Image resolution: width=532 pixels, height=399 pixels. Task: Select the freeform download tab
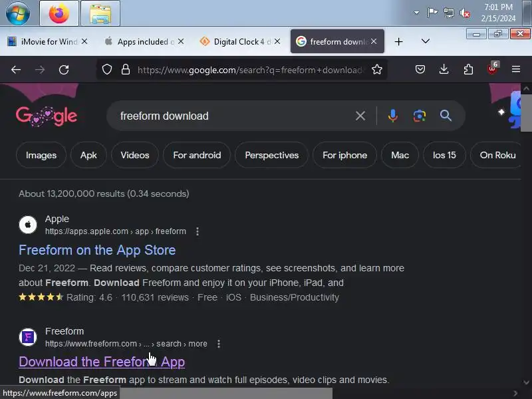[x=332, y=41]
